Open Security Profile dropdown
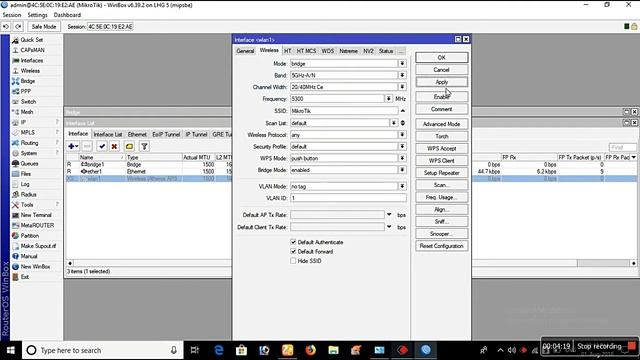Screen dimensions: 640x360 click(402, 147)
